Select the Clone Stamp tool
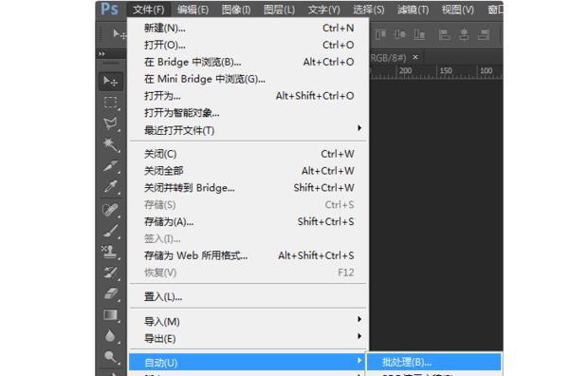This screenshot has height=376, width=588. pyautogui.click(x=111, y=252)
